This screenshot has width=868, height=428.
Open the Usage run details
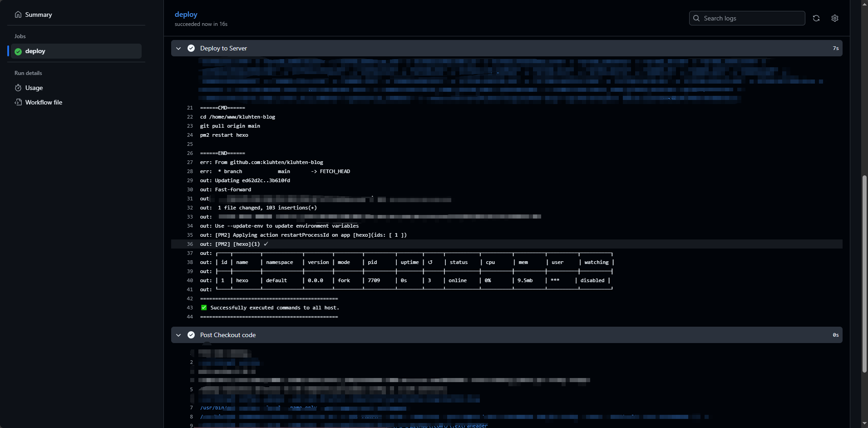tap(34, 88)
